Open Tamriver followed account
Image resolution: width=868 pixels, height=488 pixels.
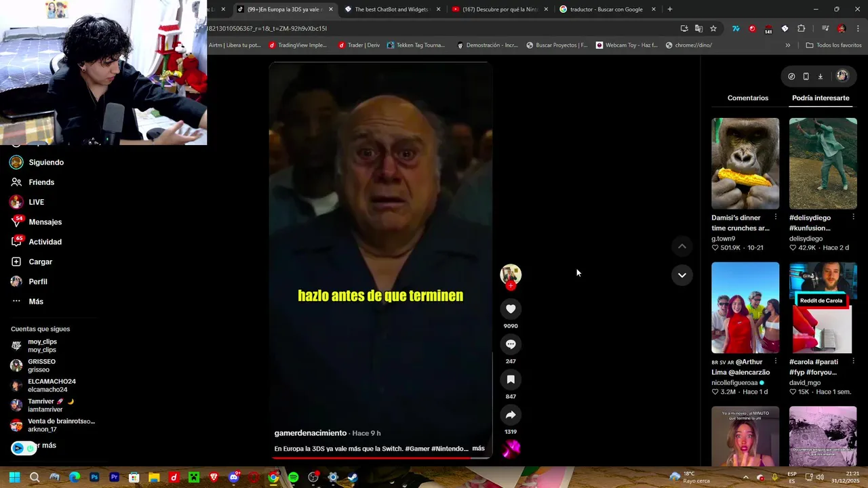[x=51, y=405]
